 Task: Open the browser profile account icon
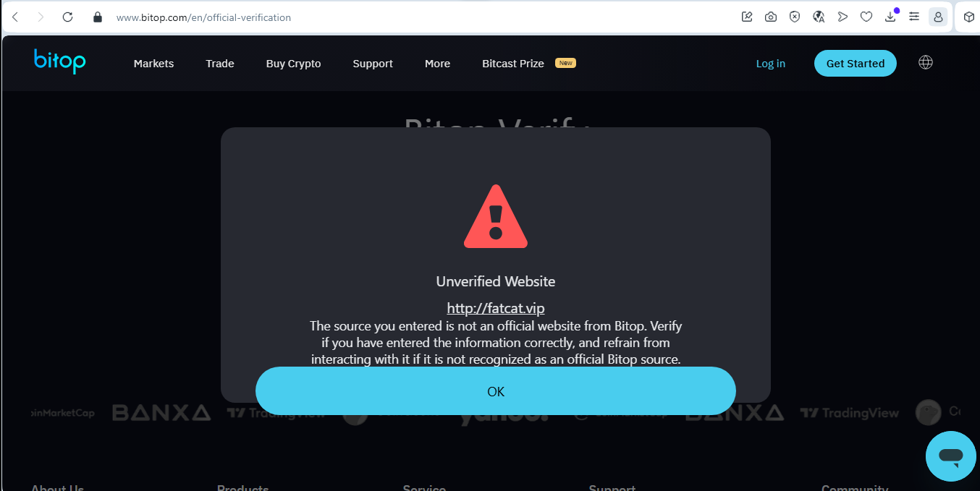(938, 17)
